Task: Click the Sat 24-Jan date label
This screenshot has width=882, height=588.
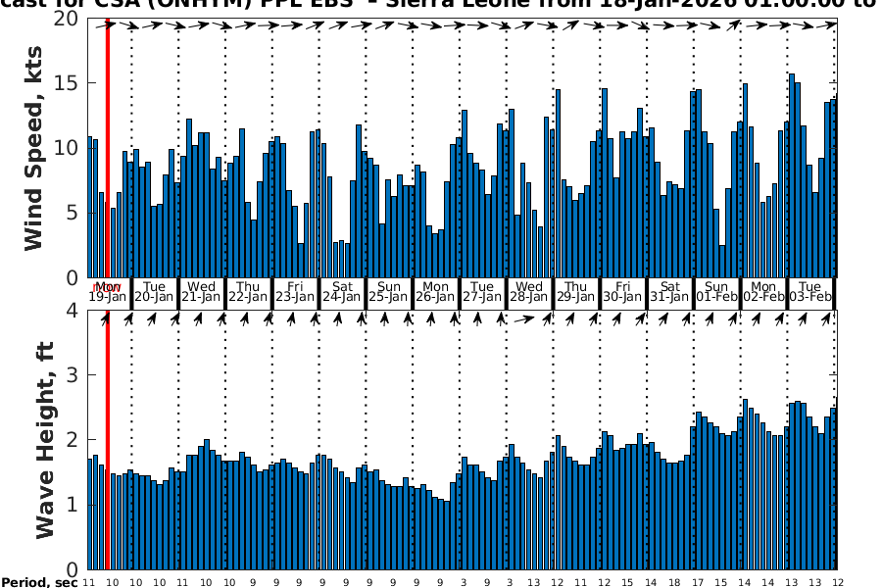Action: tap(342, 292)
